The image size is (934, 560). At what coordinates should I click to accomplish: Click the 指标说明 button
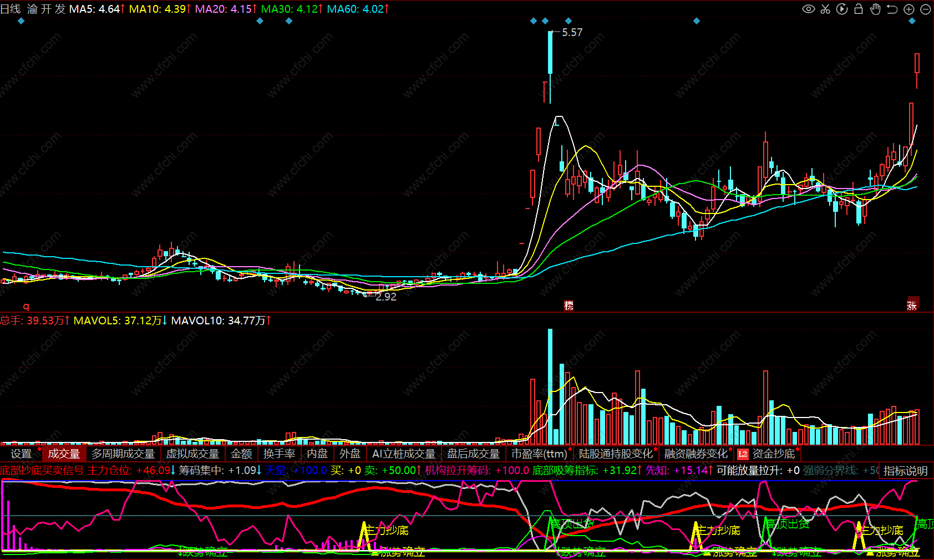pyautogui.click(x=905, y=471)
